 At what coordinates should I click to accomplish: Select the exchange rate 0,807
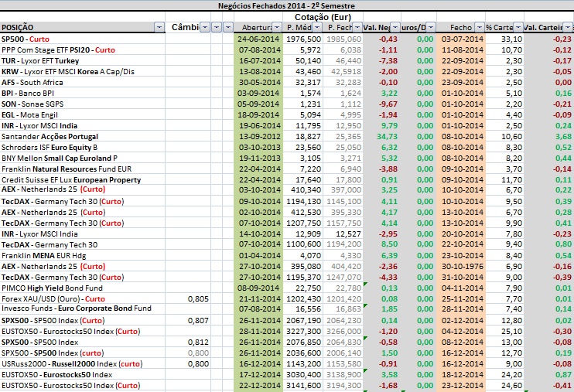(x=188, y=321)
